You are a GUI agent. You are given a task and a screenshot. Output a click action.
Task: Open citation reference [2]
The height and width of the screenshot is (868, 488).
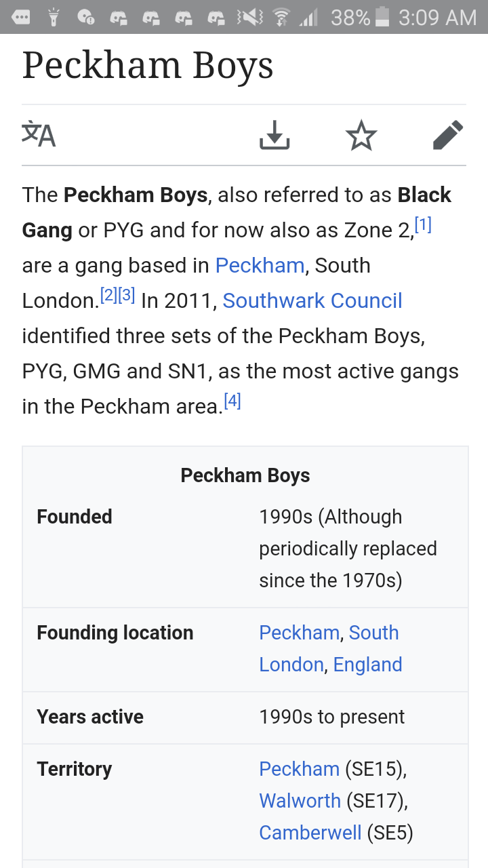(108, 295)
